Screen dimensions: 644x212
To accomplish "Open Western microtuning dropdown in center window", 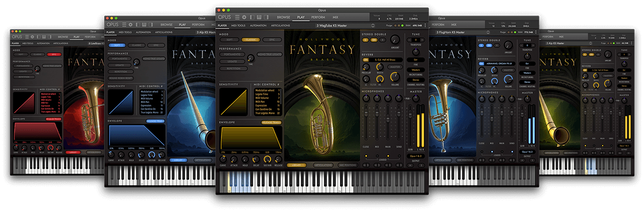I will coord(416,70).
